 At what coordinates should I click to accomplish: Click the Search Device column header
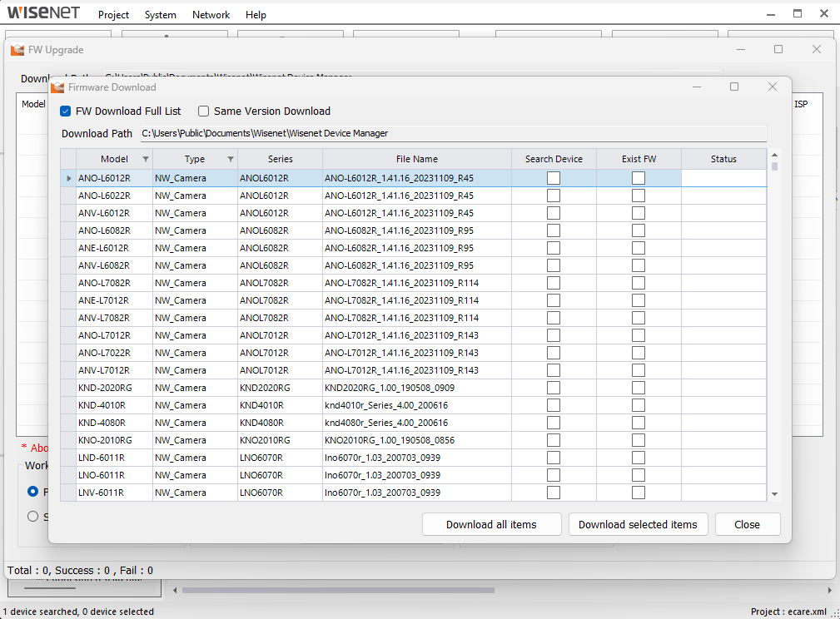click(x=554, y=159)
